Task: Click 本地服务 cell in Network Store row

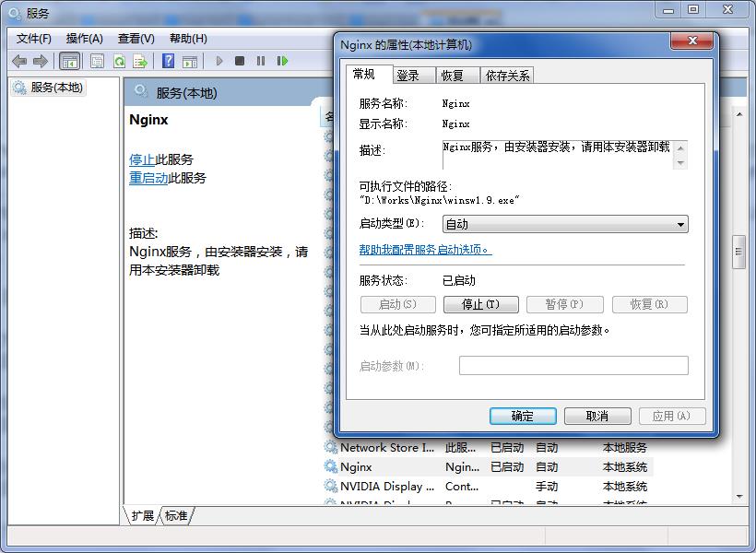Action: [x=625, y=447]
